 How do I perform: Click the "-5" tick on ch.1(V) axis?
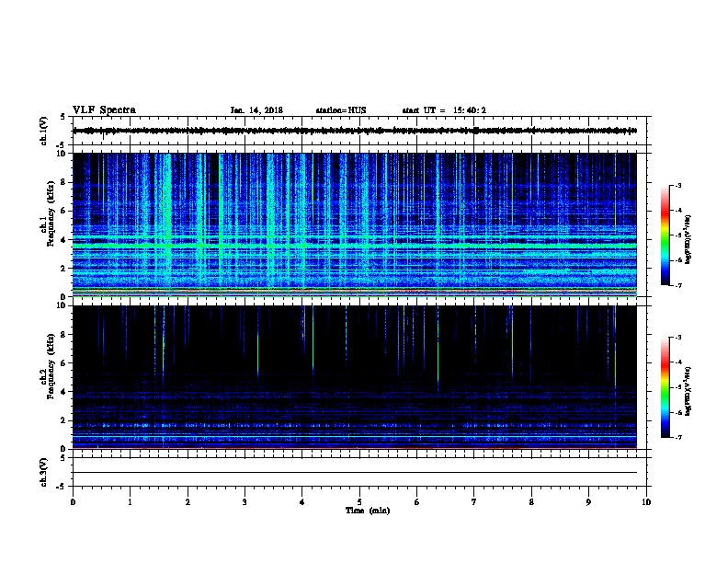click(62, 145)
